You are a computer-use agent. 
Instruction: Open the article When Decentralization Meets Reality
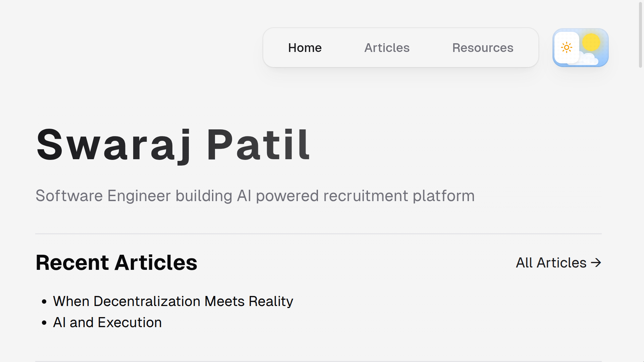(x=173, y=301)
